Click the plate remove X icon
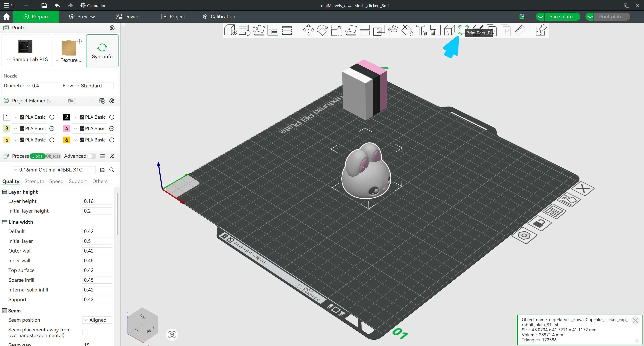Viewport: 644px width, 346px height. [583, 189]
